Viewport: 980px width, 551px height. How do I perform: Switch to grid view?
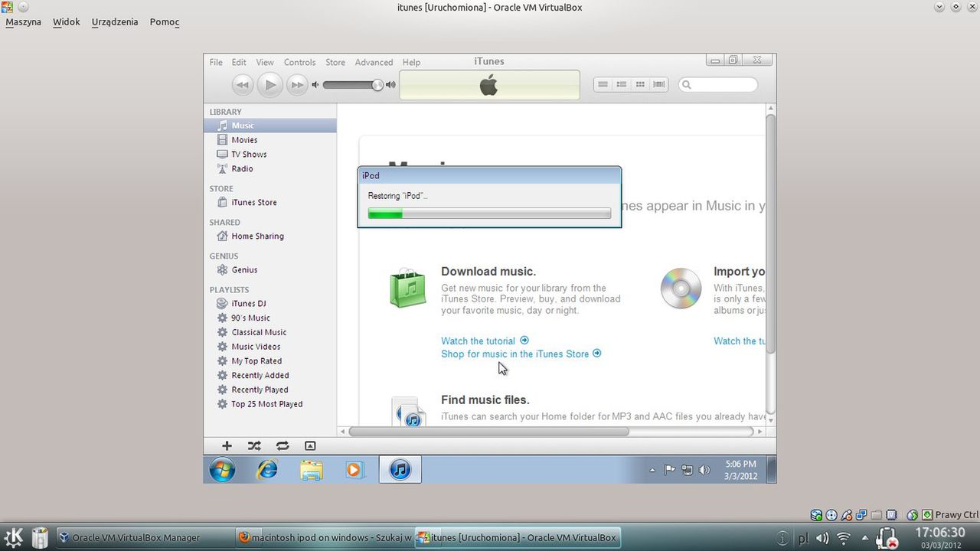[x=640, y=84]
